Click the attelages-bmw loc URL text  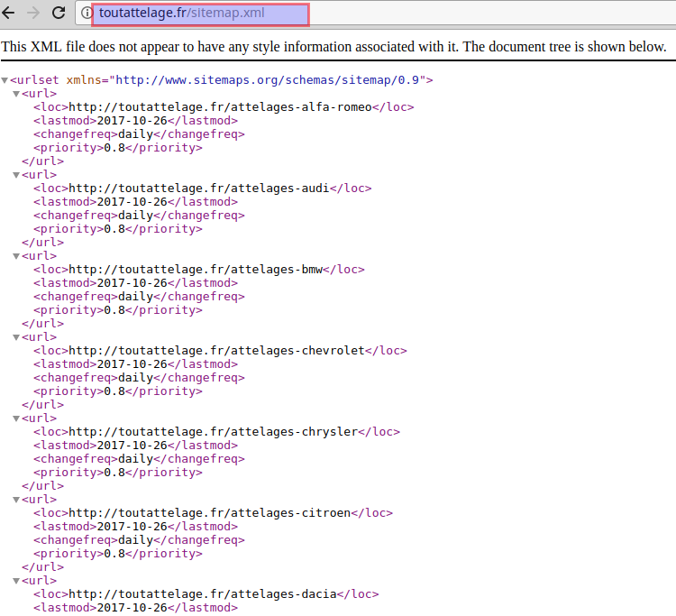tap(196, 270)
